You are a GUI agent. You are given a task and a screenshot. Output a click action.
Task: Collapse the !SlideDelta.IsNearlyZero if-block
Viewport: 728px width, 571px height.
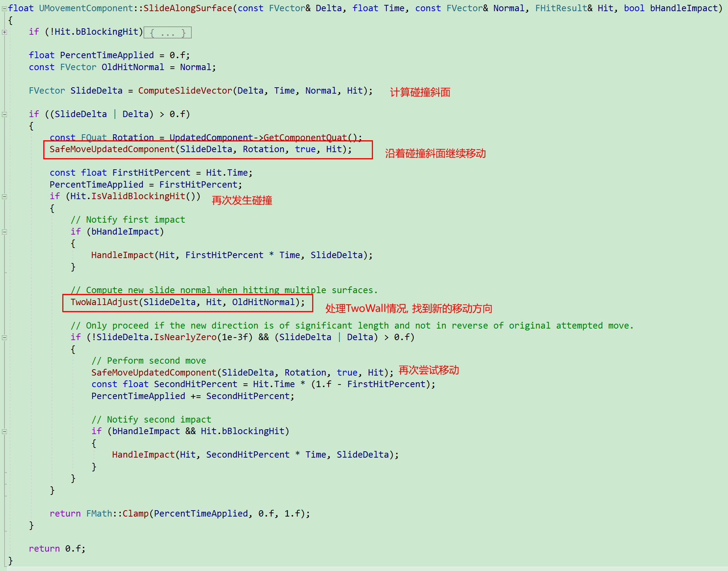pos(4,338)
